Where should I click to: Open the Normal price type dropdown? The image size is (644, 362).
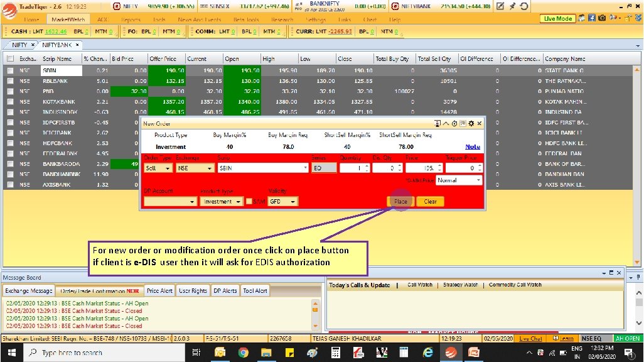pyautogui.click(x=459, y=180)
